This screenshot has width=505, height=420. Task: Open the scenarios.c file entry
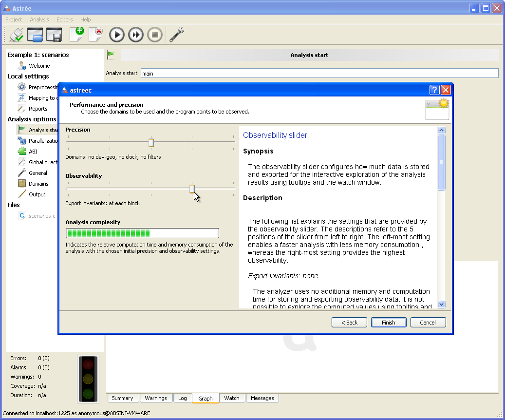coord(41,216)
